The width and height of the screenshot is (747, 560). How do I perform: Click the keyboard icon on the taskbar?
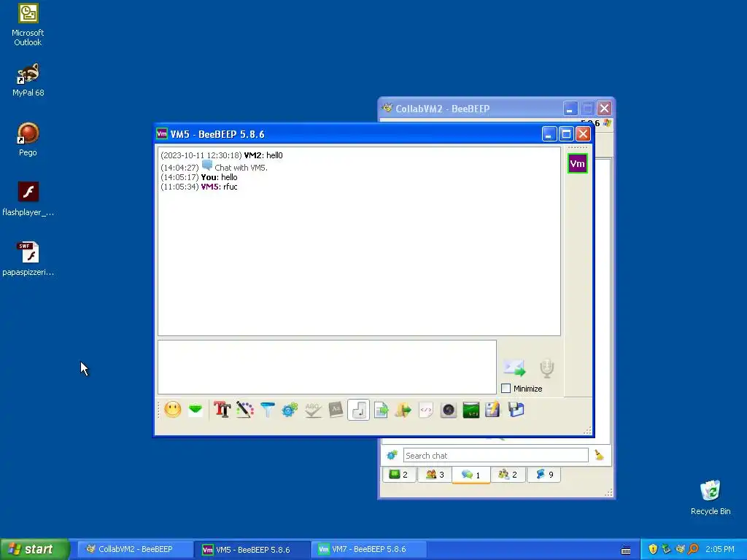tap(626, 550)
